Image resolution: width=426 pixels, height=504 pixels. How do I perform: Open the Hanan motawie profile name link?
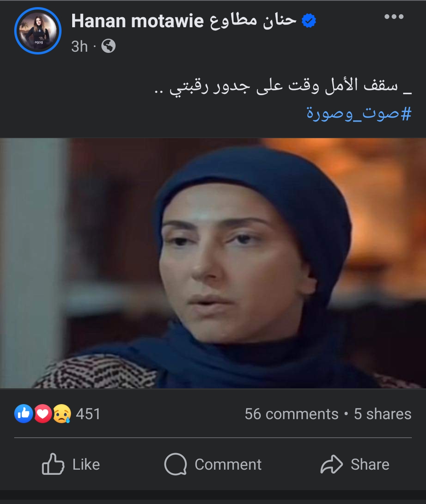[x=184, y=21]
